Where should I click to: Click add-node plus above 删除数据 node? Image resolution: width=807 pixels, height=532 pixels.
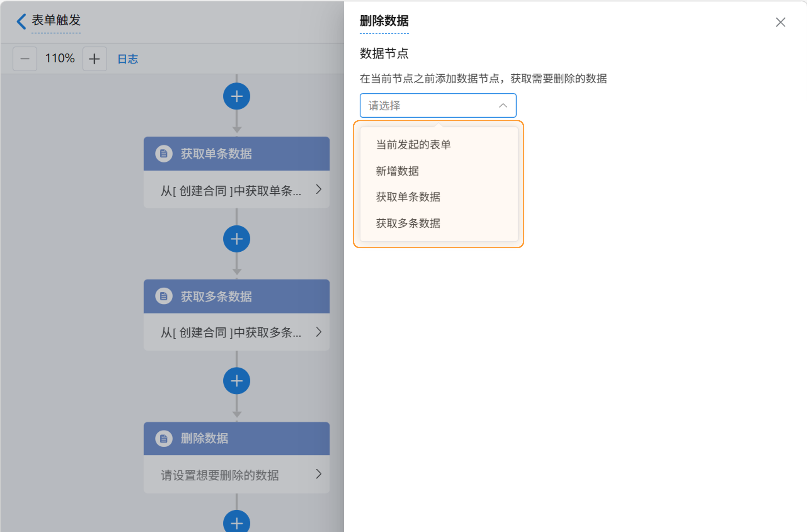click(x=236, y=381)
